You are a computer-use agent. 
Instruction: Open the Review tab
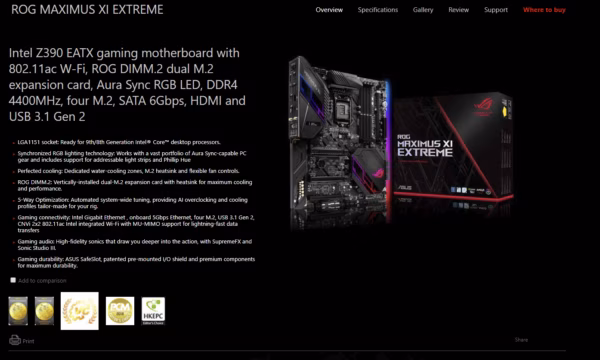point(458,10)
